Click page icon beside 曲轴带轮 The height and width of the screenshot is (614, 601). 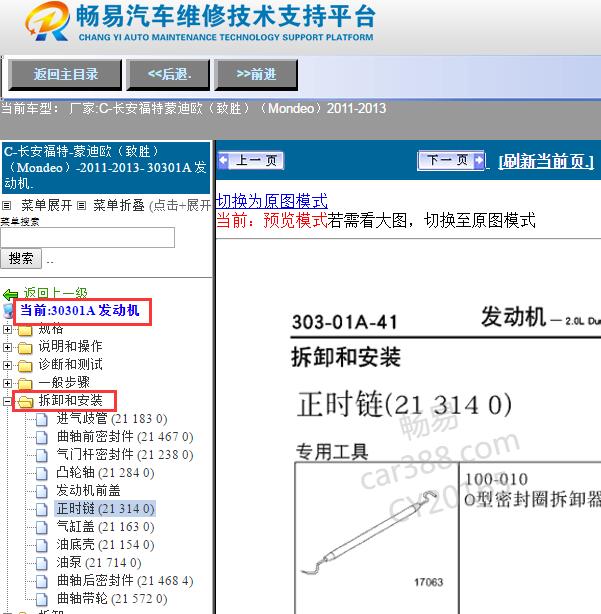(x=42, y=600)
